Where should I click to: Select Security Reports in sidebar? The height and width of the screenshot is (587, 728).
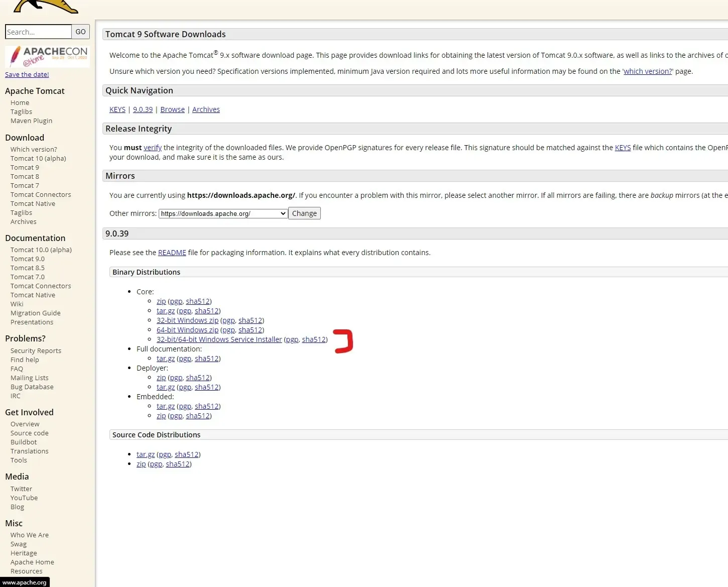point(36,350)
